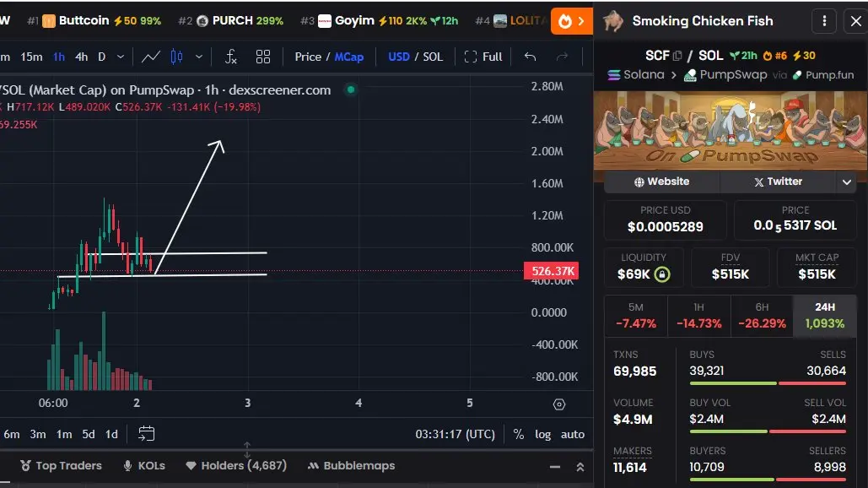Open Bubblemaps tab
868x488 pixels.
pyautogui.click(x=352, y=466)
